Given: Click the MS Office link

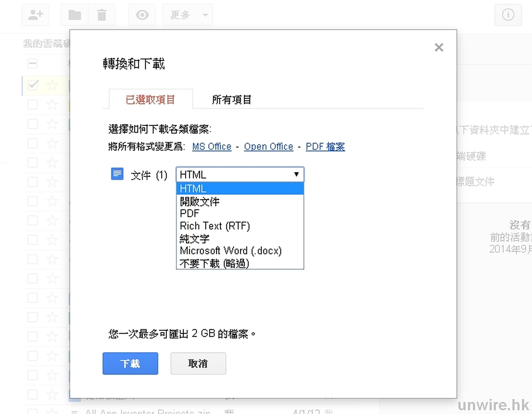Looking at the screenshot, I should (x=212, y=147).
